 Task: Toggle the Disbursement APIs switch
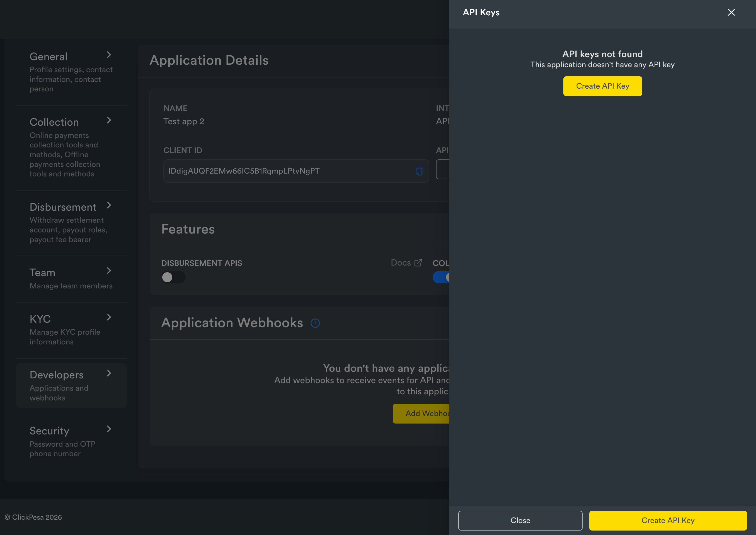(x=173, y=277)
